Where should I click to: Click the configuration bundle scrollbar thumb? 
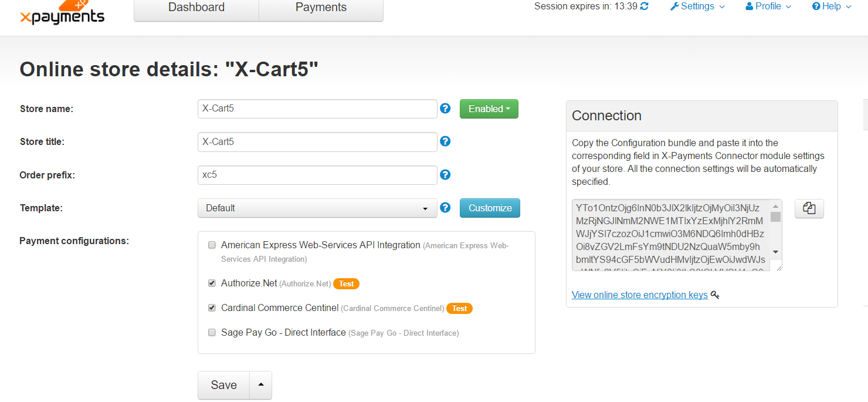point(775,217)
